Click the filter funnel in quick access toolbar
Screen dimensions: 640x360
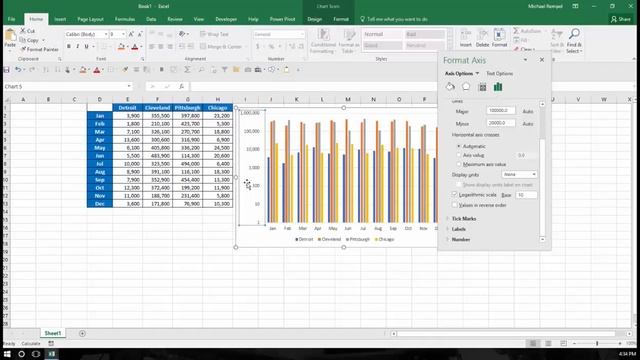pos(224,70)
